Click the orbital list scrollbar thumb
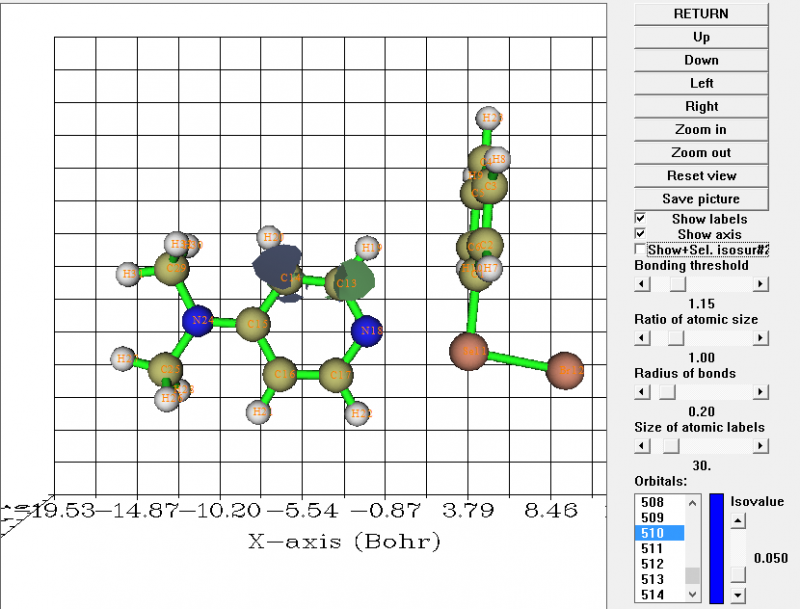This screenshot has width=800, height=609. 692,576
